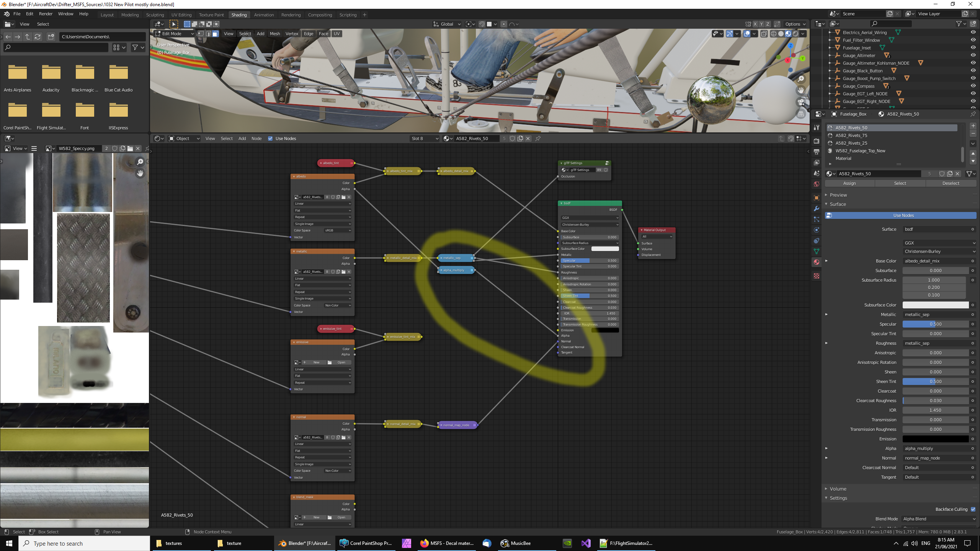Toggle the snap magnet icon
Viewport: 980px width, 551px height.
coord(482,24)
